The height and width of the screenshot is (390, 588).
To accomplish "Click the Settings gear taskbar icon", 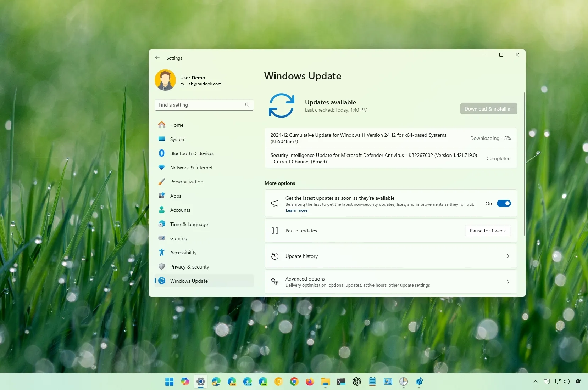I will (201, 381).
